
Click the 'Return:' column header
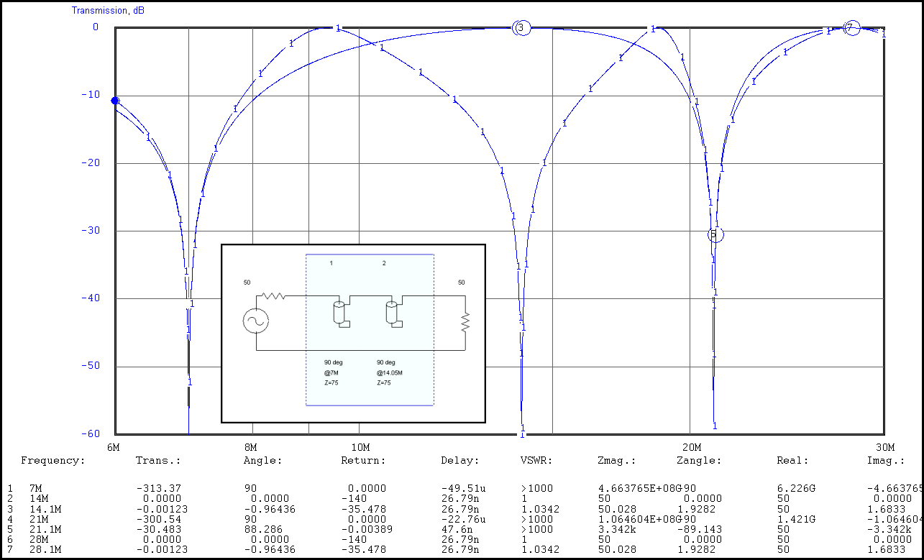tap(363, 461)
